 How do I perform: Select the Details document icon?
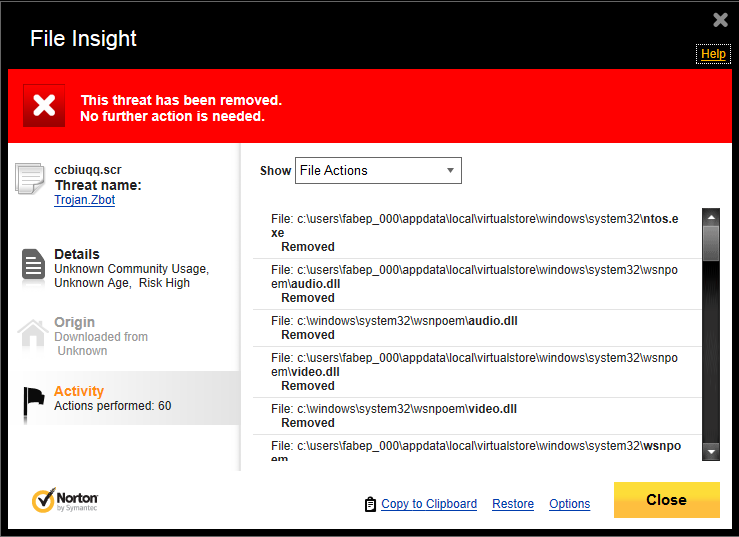34,265
